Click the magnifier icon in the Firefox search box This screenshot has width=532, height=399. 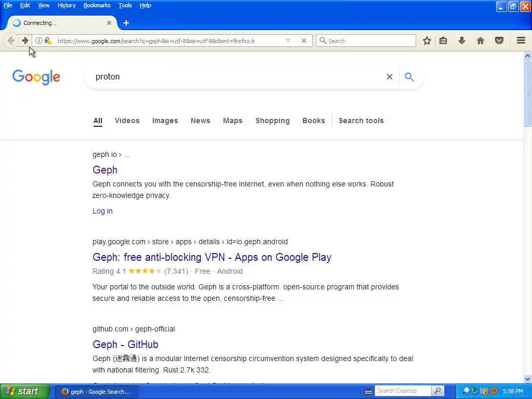click(323, 41)
